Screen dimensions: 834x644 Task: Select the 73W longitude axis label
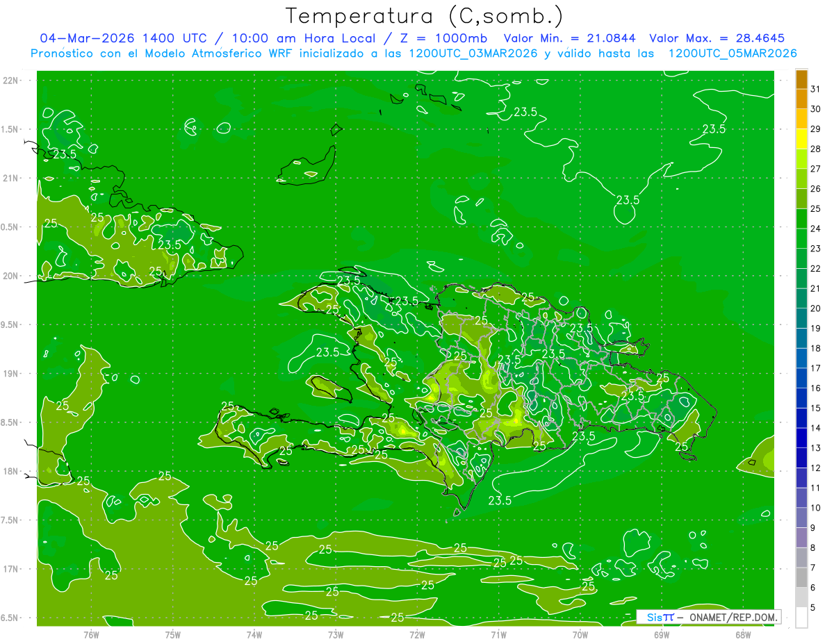tap(336, 634)
